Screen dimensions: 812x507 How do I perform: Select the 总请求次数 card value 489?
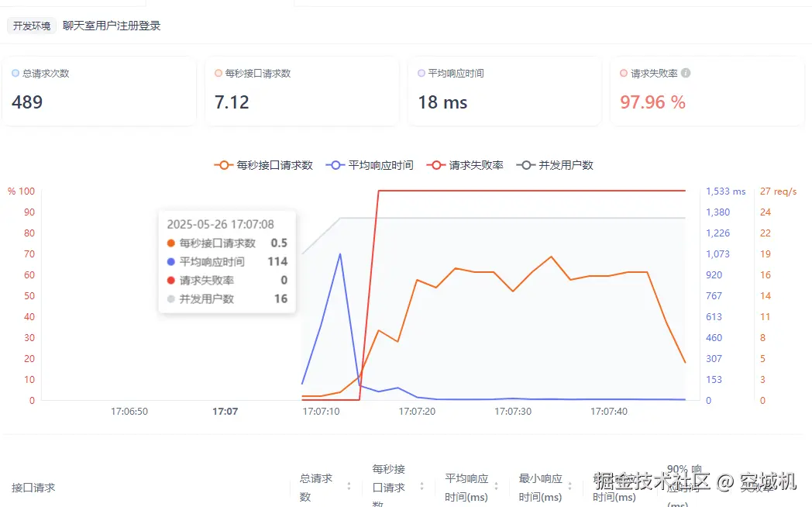tap(27, 102)
